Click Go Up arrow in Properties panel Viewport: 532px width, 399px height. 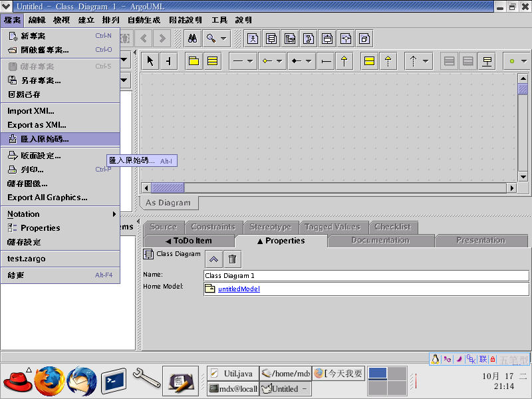[213, 259]
